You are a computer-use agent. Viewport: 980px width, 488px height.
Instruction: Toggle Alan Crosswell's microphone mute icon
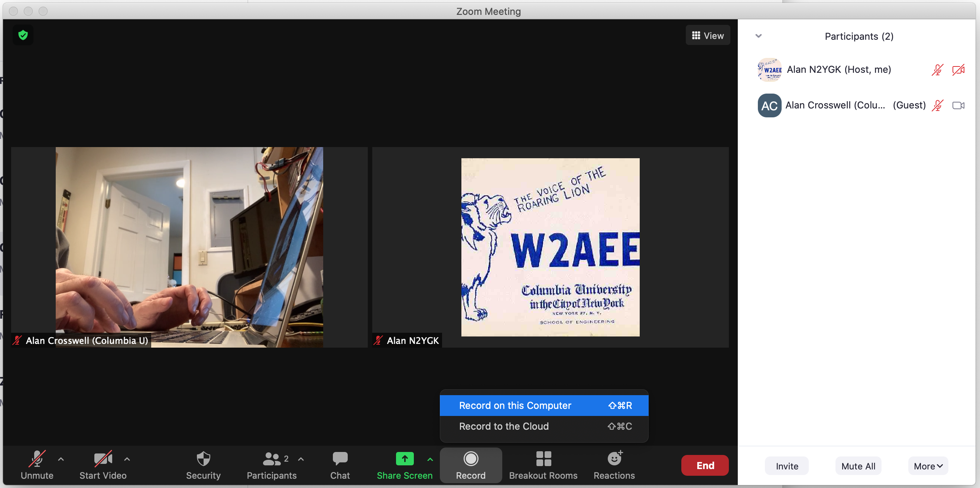(x=937, y=105)
